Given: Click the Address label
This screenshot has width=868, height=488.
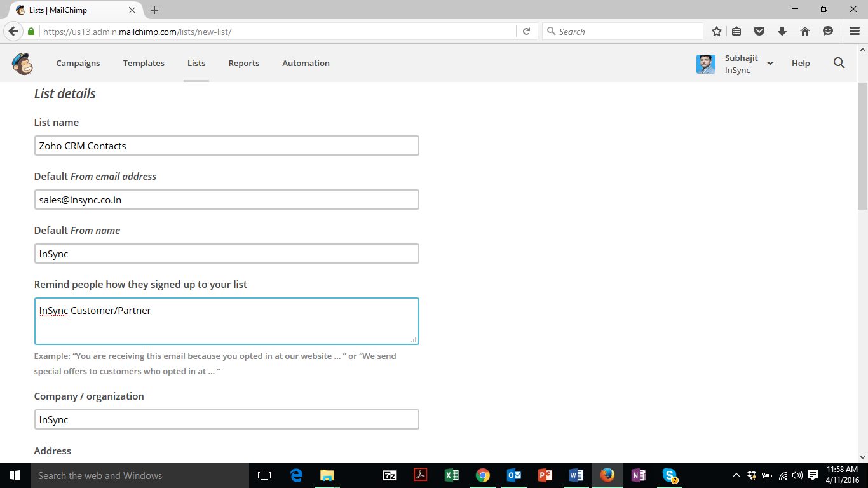Looking at the screenshot, I should (x=53, y=451).
